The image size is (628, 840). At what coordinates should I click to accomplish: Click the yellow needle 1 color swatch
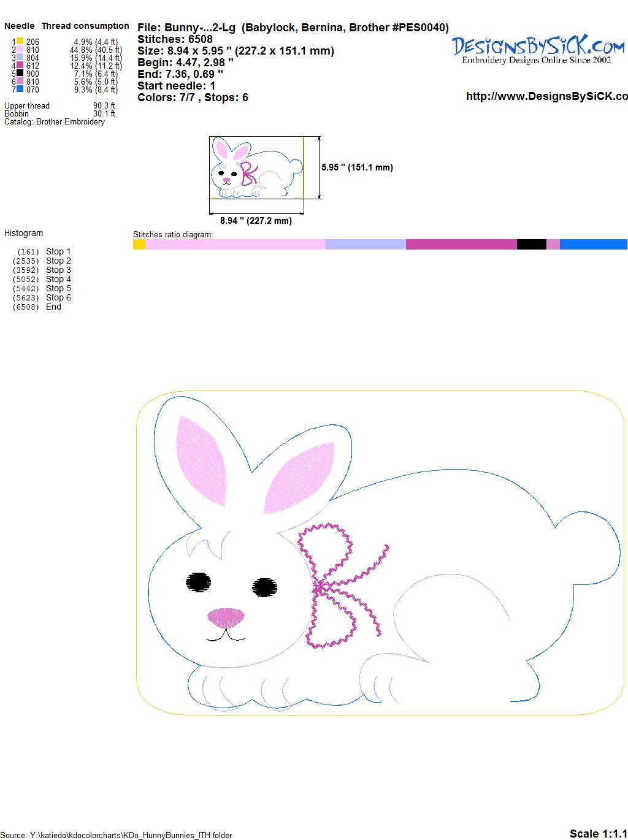pos(20,42)
